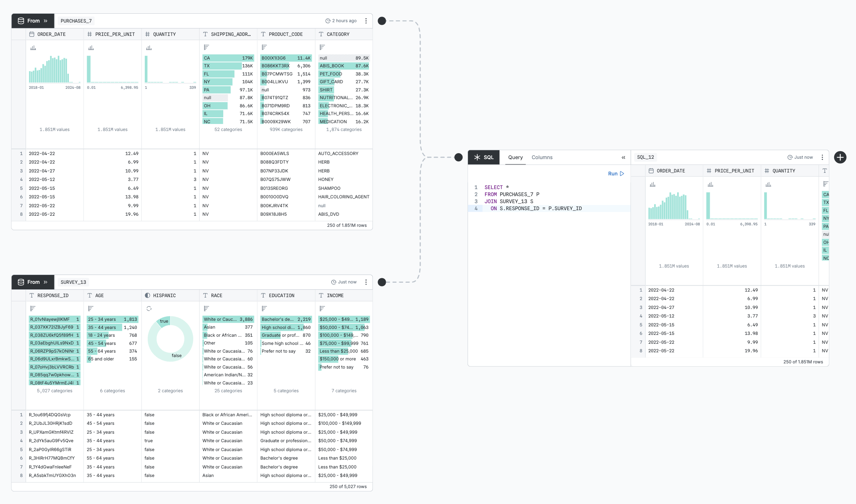Click the sort icon under SHIPPING_ADDR column
The height and width of the screenshot is (504, 856).
click(x=206, y=47)
